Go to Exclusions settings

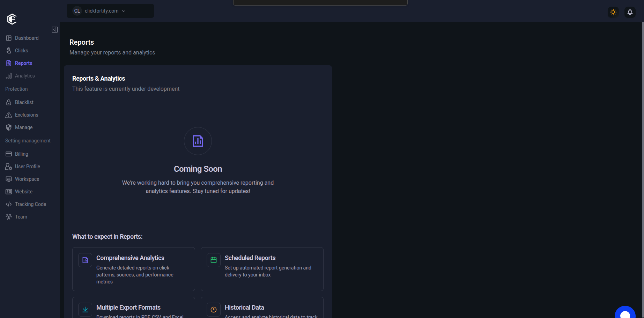point(27,114)
